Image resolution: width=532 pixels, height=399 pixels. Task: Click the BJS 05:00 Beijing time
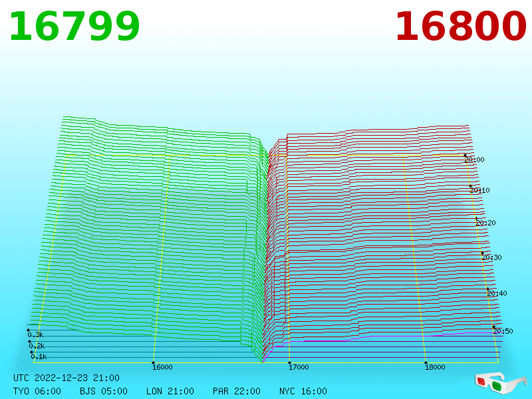104,391
